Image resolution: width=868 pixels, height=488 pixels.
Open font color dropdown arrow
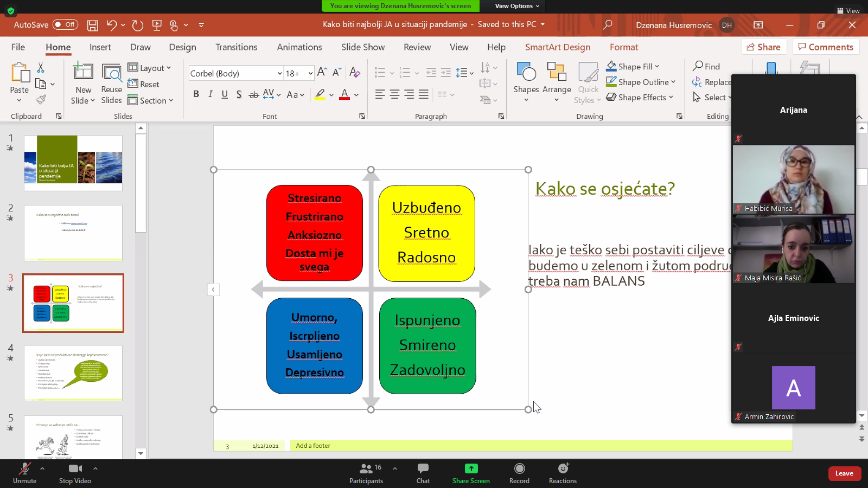(356, 95)
